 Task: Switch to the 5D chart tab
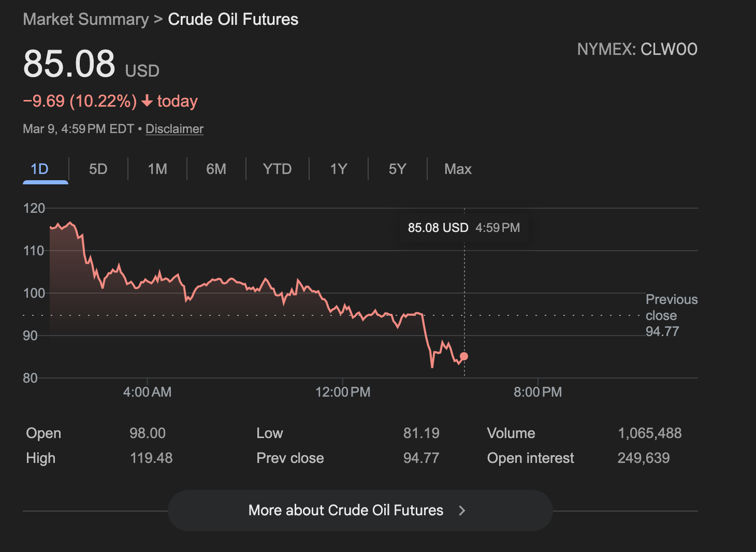click(98, 169)
